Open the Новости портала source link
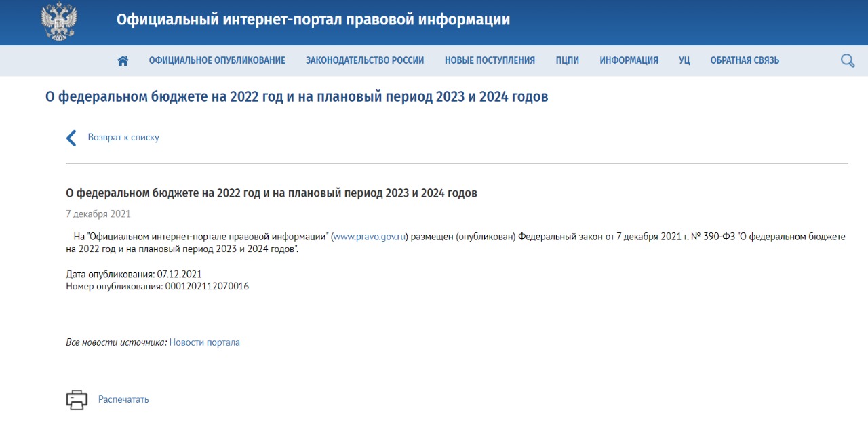The height and width of the screenshot is (425, 868). point(204,342)
